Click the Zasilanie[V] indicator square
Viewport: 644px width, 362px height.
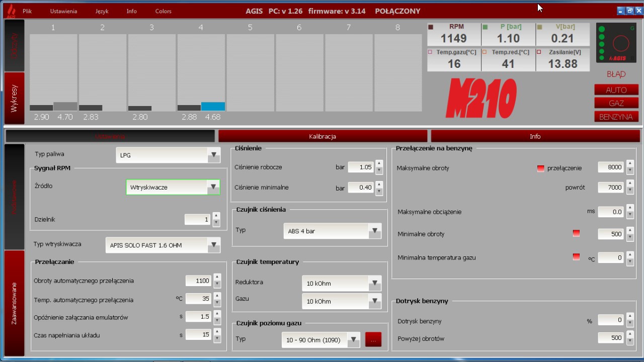[539, 52]
